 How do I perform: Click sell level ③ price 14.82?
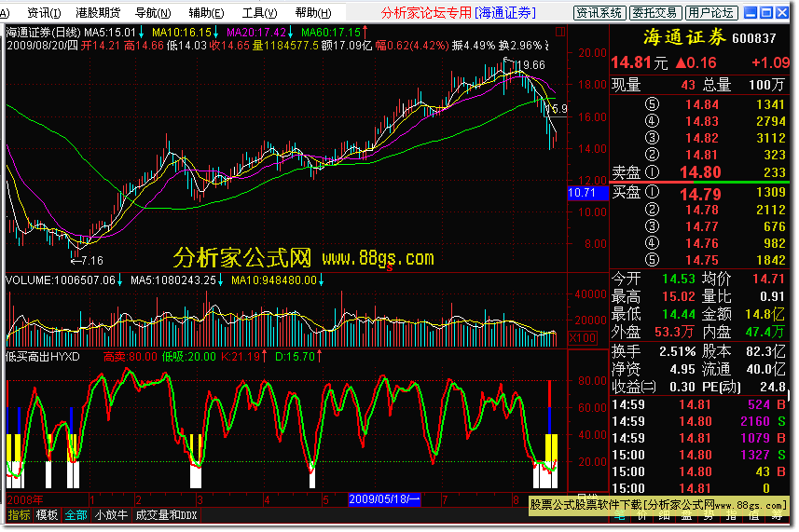[x=702, y=138]
